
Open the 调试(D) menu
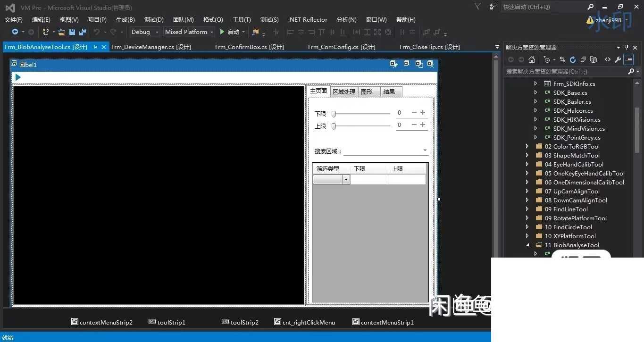click(154, 20)
